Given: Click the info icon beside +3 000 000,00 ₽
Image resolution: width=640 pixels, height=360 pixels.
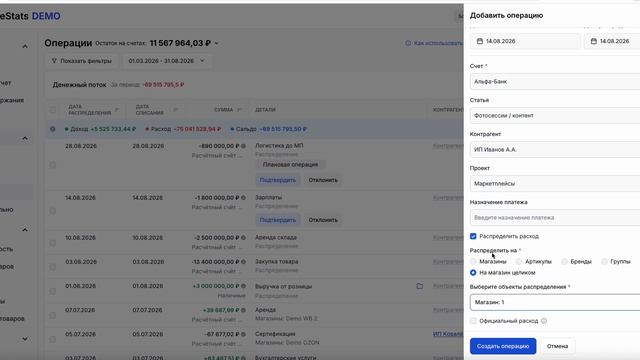Looking at the screenshot, I should click(x=243, y=286).
